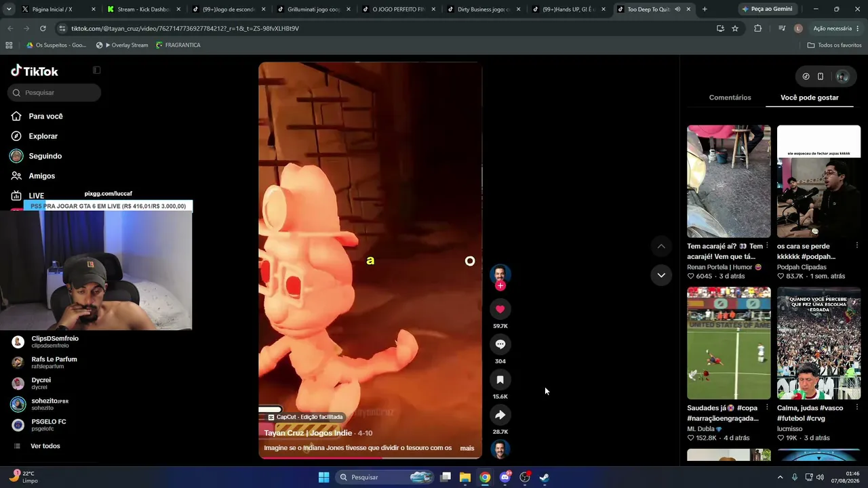Screen dimensions: 868x488
Task: Click the Peça ao Gemini button
Action: [x=767, y=9]
